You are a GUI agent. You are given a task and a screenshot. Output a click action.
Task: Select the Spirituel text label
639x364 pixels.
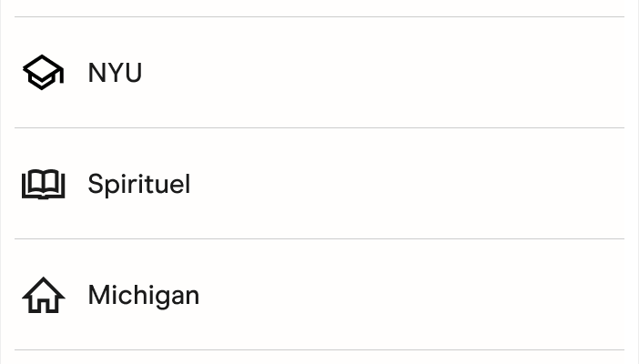click(138, 184)
